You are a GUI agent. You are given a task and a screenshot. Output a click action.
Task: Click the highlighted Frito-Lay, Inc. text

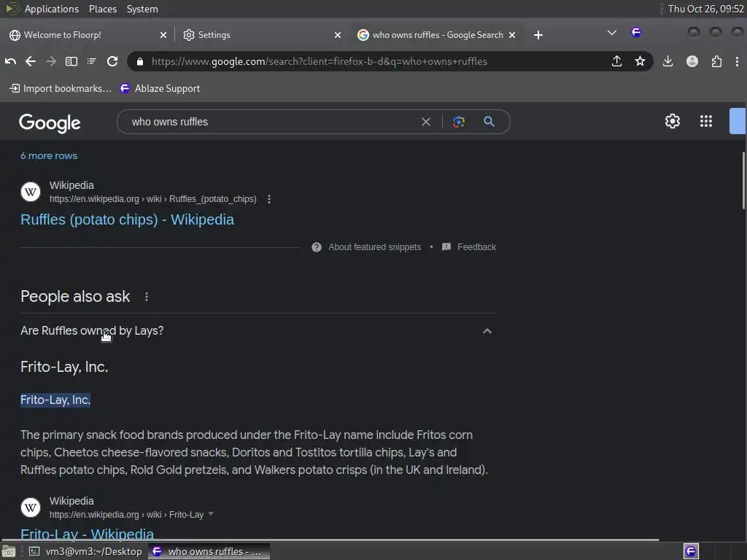pyautogui.click(x=55, y=400)
